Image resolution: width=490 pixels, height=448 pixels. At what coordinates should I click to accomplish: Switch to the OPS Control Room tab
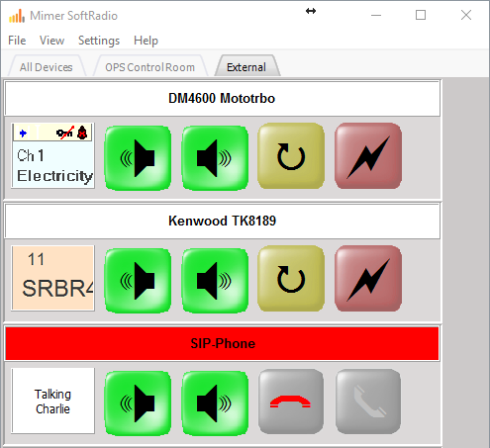[x=150, y=67]
